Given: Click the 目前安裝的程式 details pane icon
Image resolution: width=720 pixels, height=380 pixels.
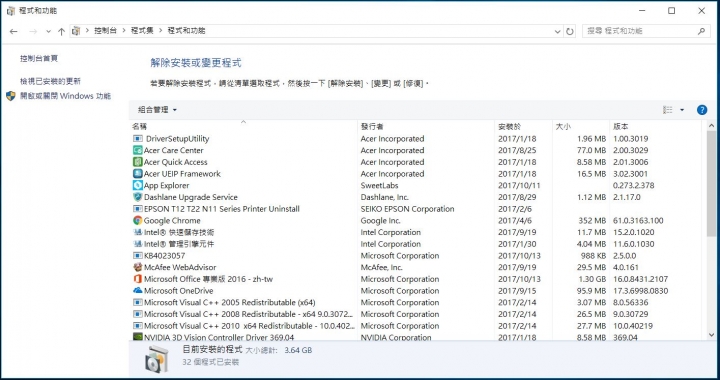Looking at the screenshot, I should pyautogui.click(x=156, y=358).
